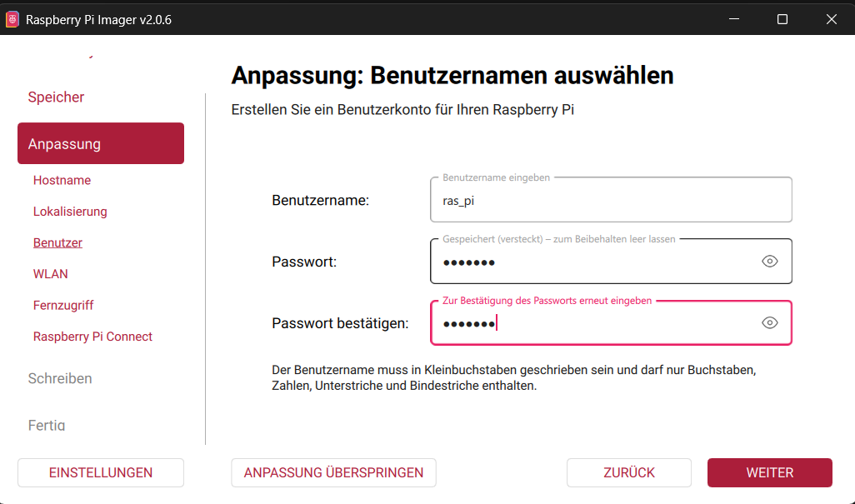
Task: Open EINSTELLUNGEN settings button
Action: (x=101, y=472)
